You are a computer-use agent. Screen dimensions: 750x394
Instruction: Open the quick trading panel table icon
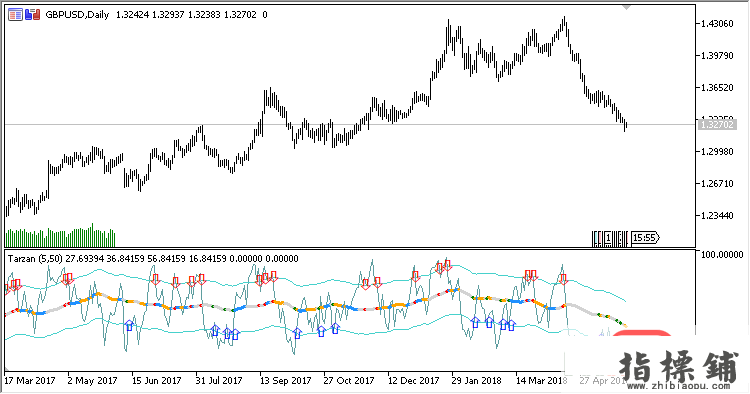coord(15,15)
